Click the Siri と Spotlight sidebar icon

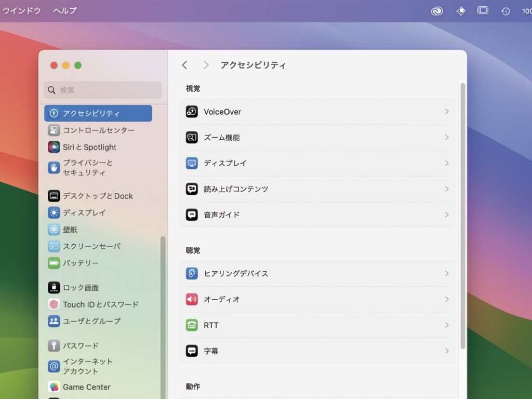click(54, 147)
